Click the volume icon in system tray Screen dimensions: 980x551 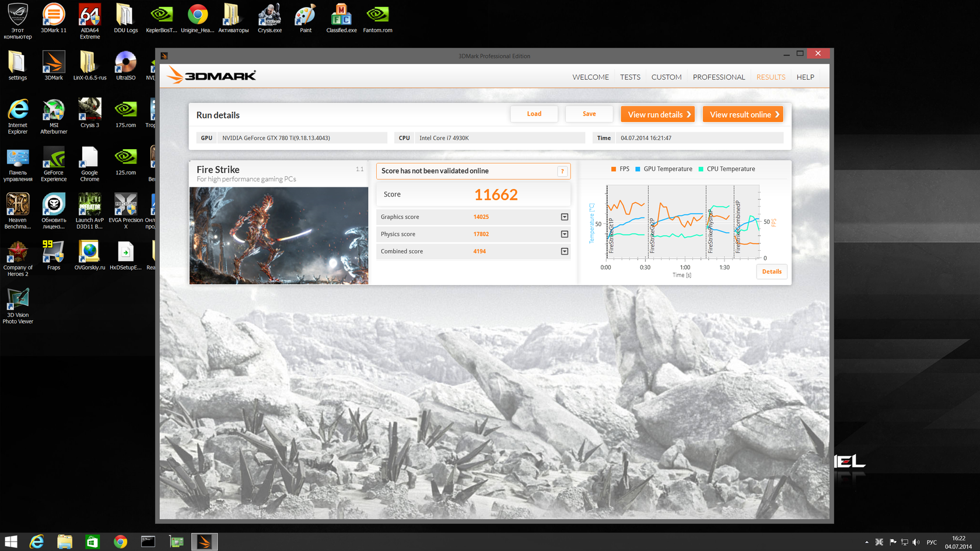916,542
